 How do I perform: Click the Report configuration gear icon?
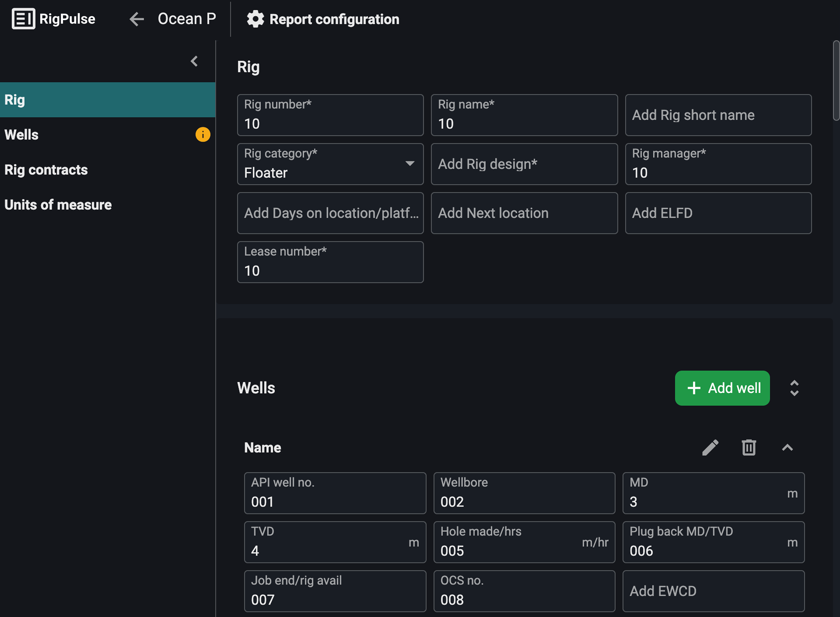tap(256, 19)
